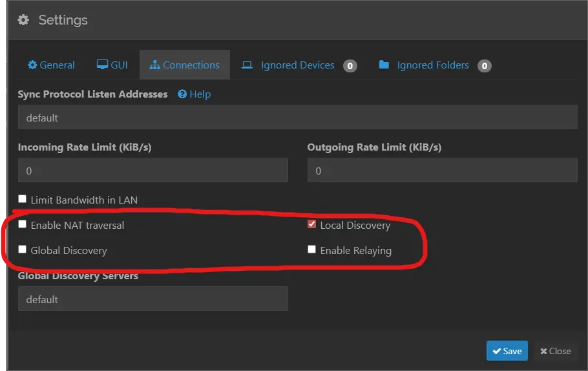Image resolution: width=588 pixels, height=371 pixels.
Task: Click the Ignored Folders count badge
Action: [x=484, y=65]
